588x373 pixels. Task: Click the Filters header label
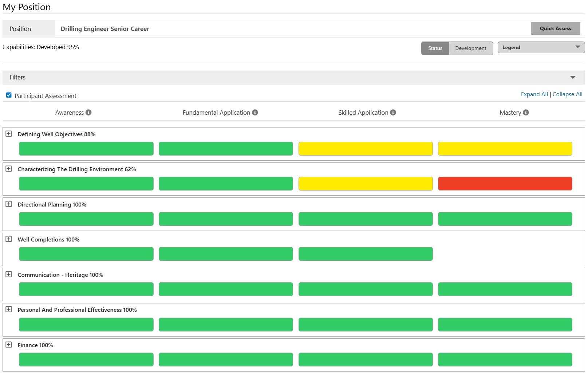click(17, 77)
